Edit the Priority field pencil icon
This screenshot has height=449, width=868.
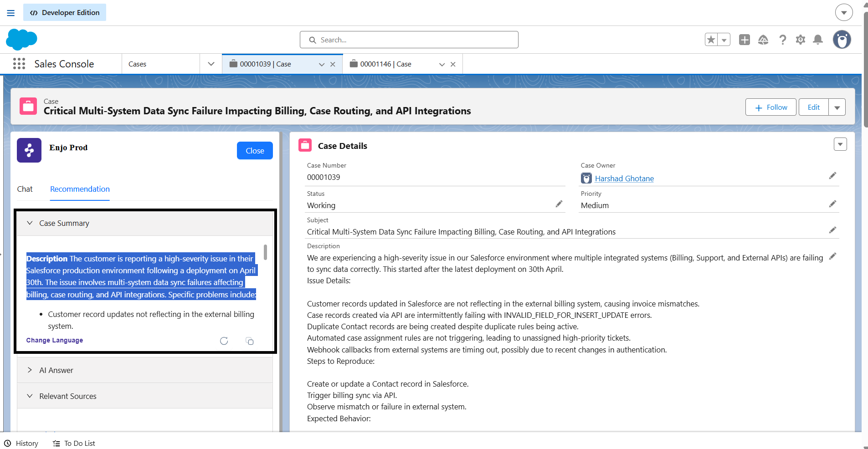[x=832, y=204]
